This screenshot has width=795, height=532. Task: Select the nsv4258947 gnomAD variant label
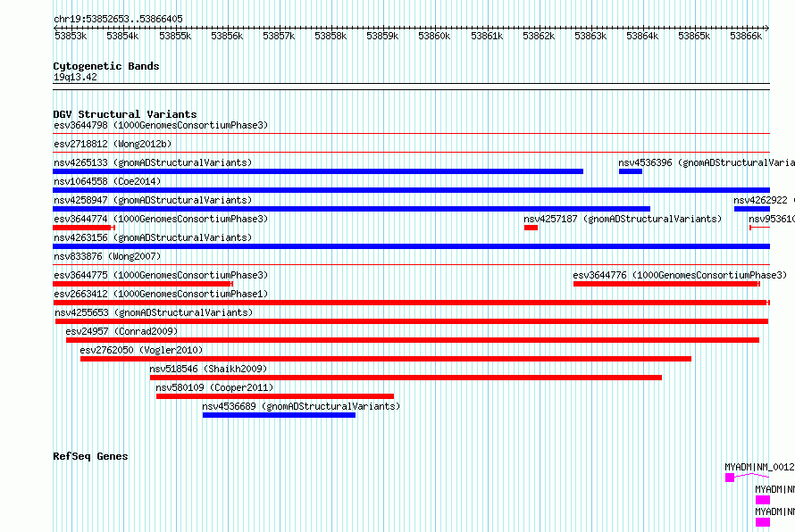pyautogui.click(x=153, y=200)
